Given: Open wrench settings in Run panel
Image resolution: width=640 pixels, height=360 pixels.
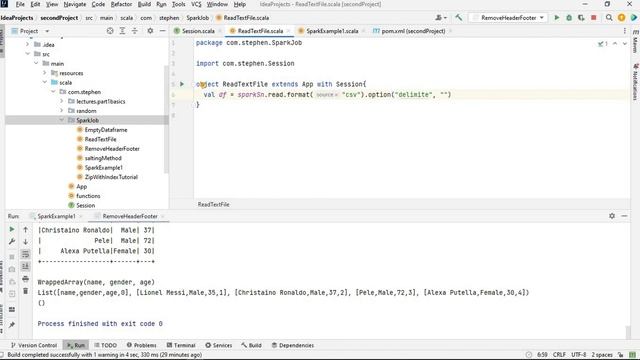Looking at the screenshot, I should pos(12,241).
